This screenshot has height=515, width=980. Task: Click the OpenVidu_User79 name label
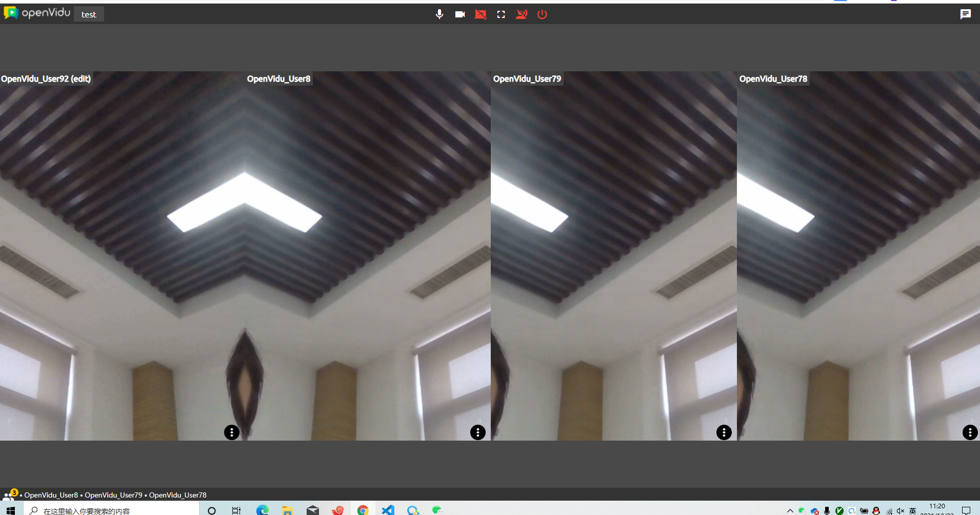[527, 78]
